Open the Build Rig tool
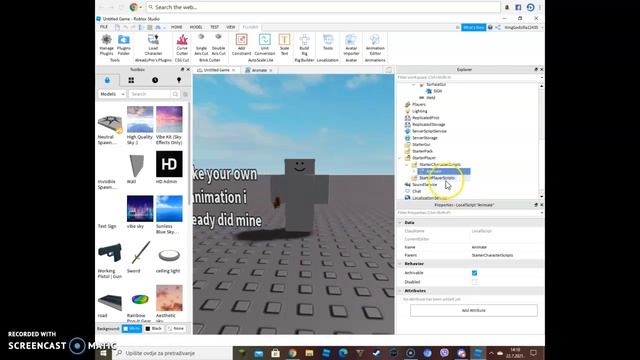 tap(304, 45)
